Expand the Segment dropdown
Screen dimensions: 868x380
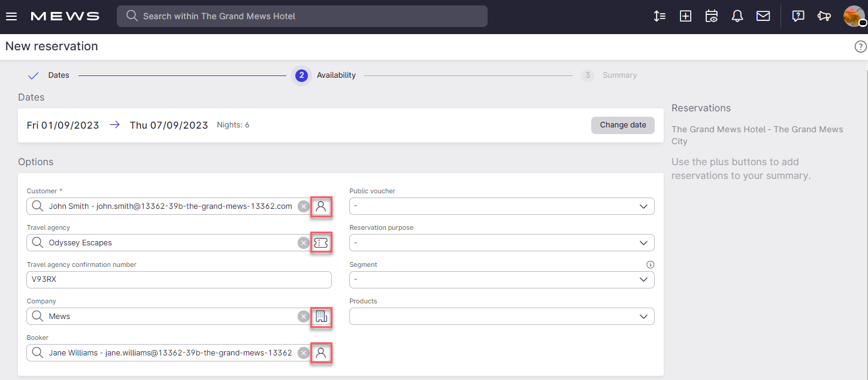click(501, 279)
